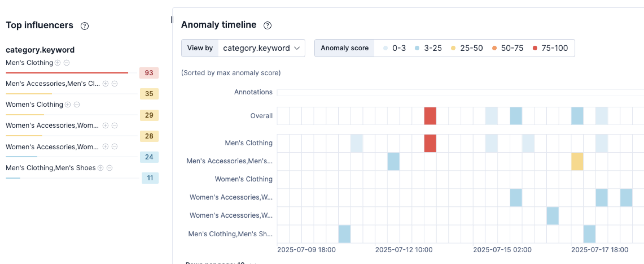The image size is (644, 264).
Task: Click the plus filter icon next to Women's Clothing
Action: [x=68, y=104]
